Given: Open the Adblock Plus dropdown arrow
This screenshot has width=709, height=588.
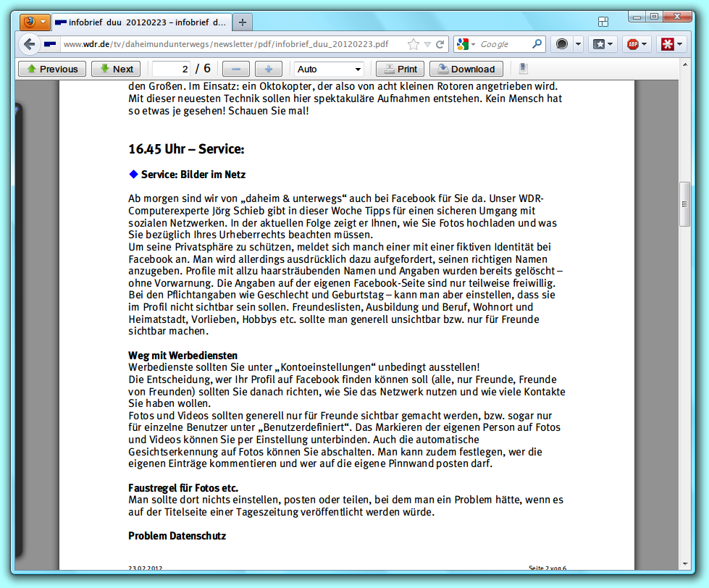Looking at the screenshot, I should pos(645,44).
